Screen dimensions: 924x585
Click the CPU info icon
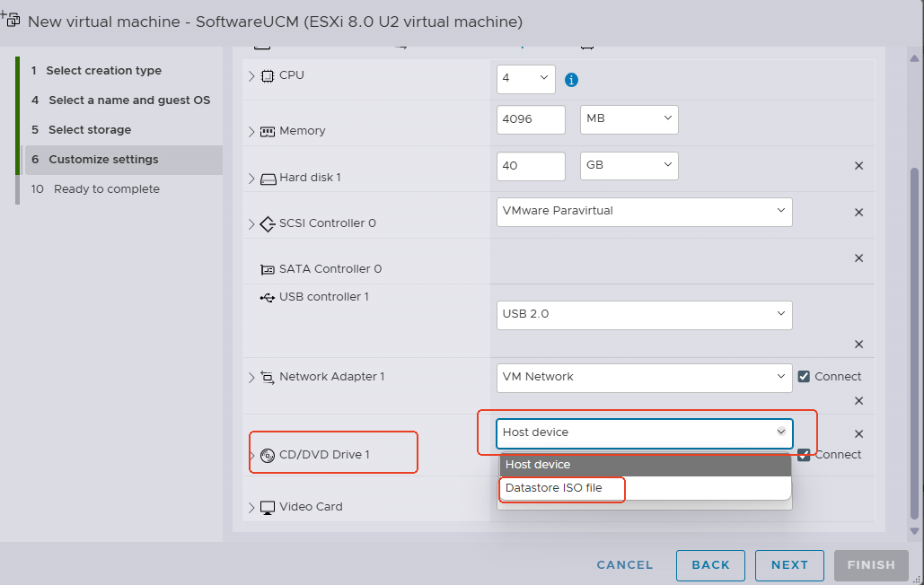[x=571, y=80]
